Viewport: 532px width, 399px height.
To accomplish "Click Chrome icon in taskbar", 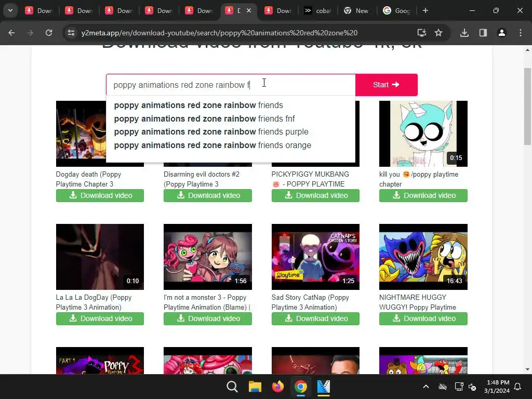I will (x=301, y=387).
